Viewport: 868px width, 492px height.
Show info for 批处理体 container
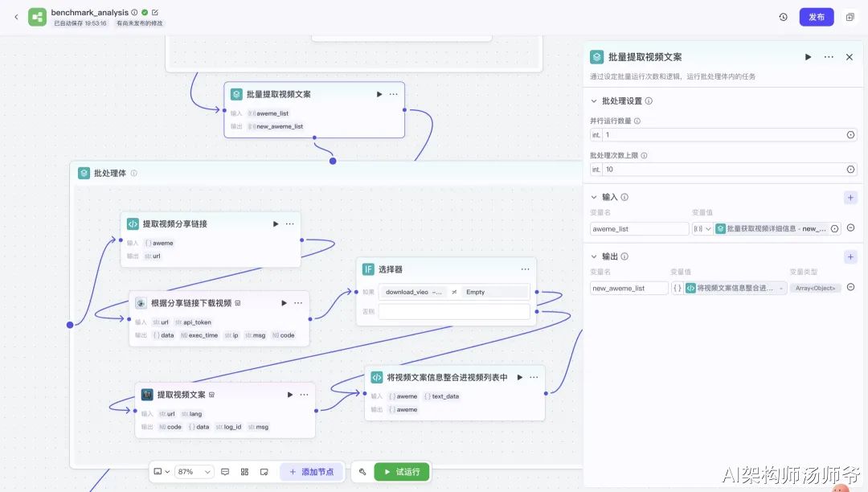point(134,173)
